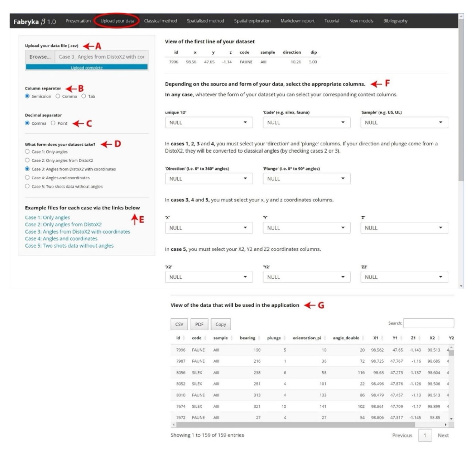Open example link Case 1: Only angles

pyautogui.click(x=47, y=217)
